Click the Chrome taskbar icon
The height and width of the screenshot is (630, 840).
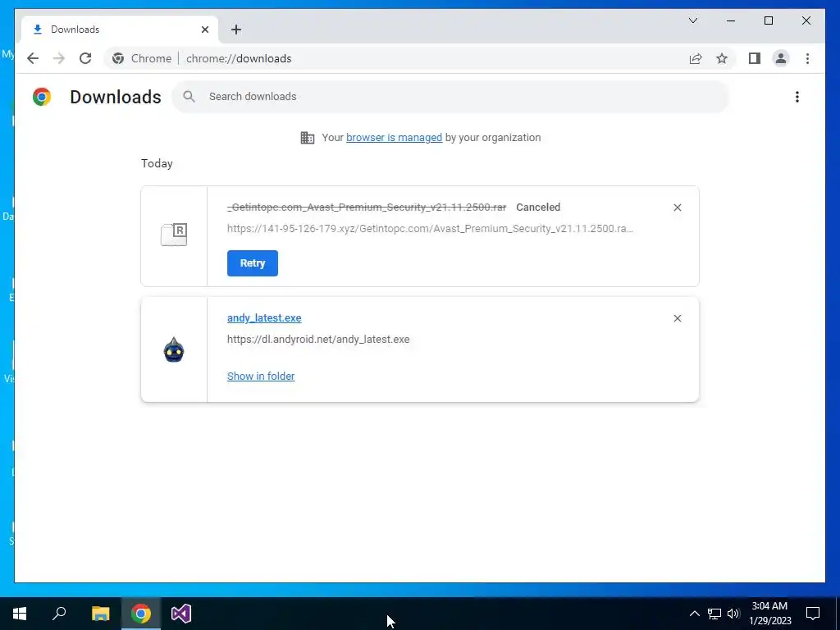(x=141, y=614)
